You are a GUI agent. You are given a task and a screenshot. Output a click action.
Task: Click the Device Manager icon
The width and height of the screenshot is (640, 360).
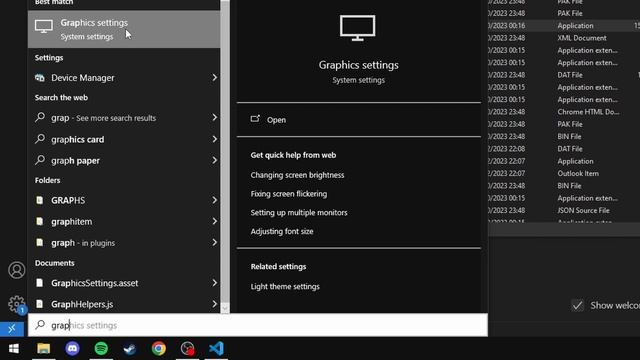[40, 78]
